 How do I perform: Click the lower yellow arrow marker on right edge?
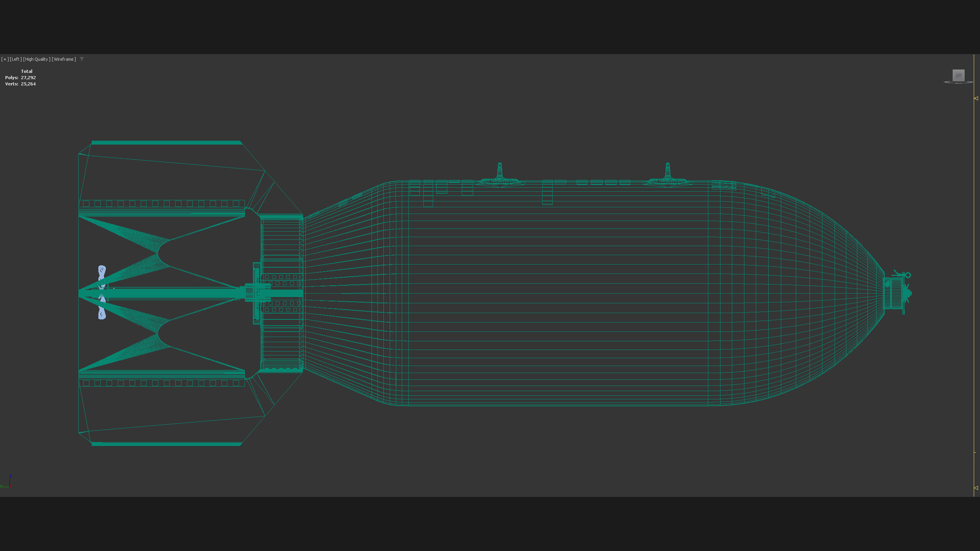tap(976, 488)
